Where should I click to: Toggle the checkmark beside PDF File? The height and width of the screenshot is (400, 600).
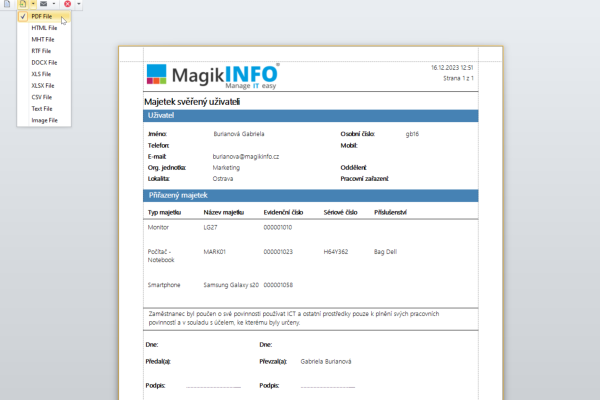pyautogui.click(x=23, y=16)
